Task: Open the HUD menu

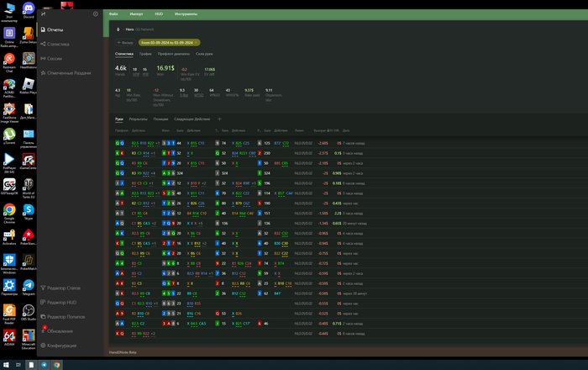Action: pyautogui.click(x=159, y=14)
